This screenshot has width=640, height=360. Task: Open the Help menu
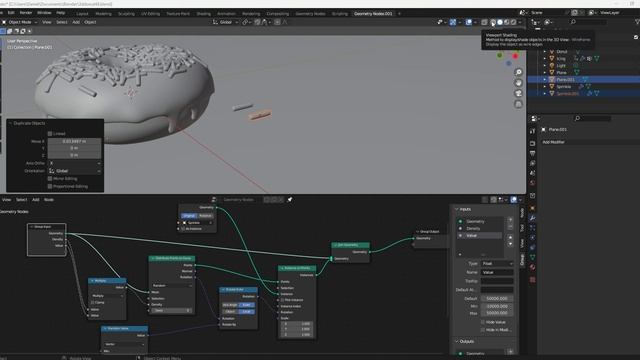point(61,13)
